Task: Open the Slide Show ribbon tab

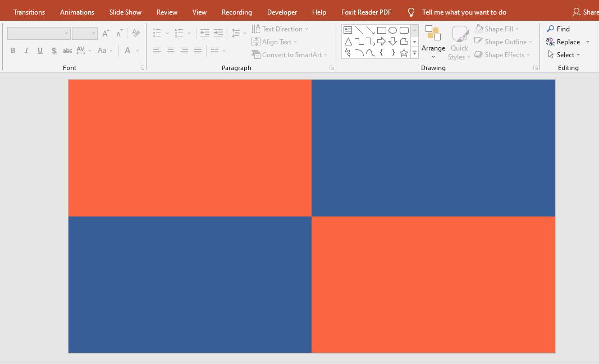Action: pos(125,11)
